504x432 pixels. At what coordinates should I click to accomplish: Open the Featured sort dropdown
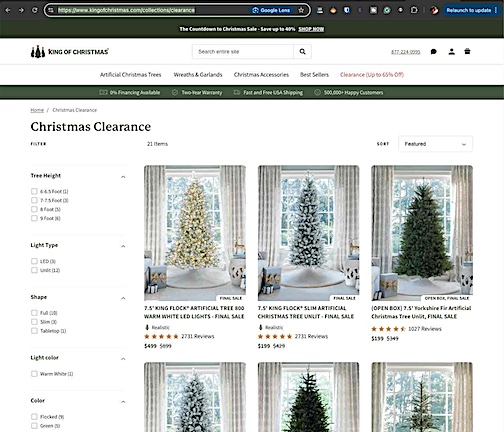435,144
